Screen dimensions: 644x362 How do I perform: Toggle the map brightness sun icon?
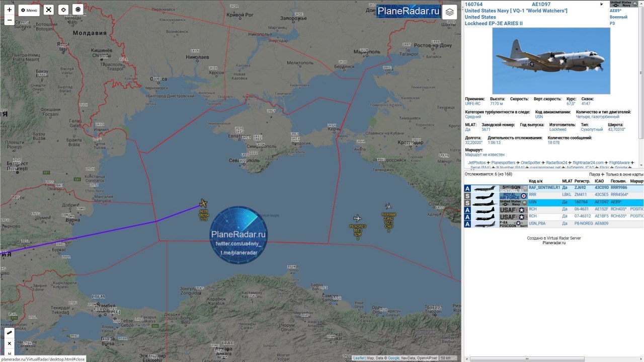77,10
